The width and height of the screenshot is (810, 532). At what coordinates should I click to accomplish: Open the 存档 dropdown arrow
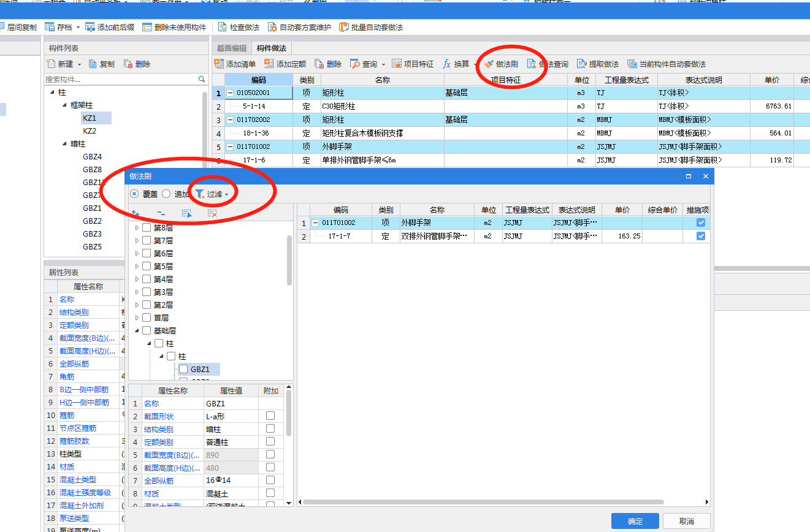click(x=78, y=28)
